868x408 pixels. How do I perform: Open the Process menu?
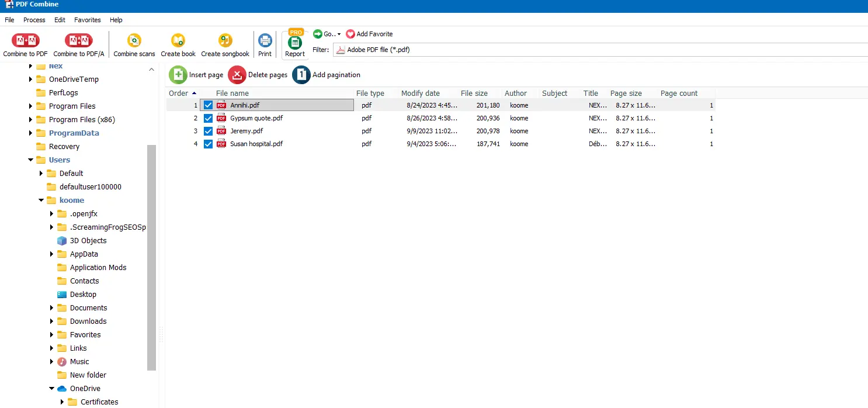(x=34, y=20)
